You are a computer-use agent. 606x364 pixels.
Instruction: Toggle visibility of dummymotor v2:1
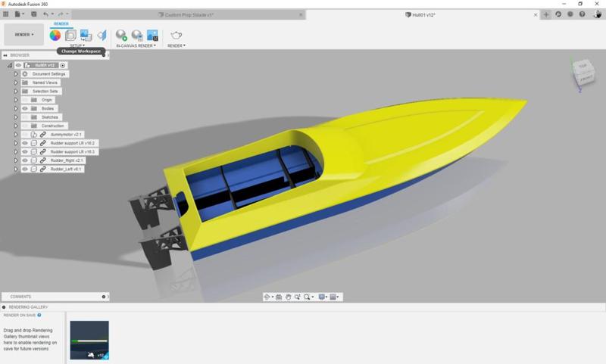[25, 135]
